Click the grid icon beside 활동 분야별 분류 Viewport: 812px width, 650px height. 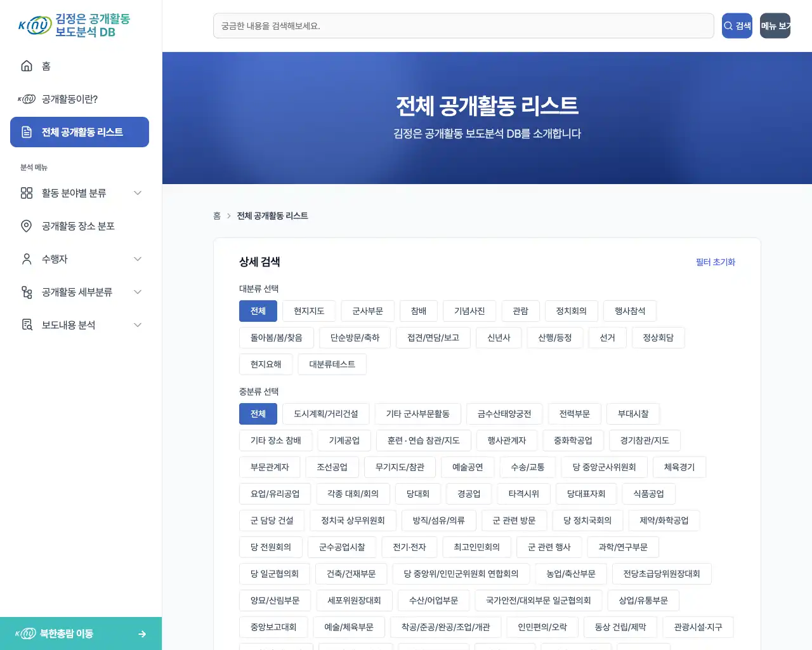(x=27, y=193)
